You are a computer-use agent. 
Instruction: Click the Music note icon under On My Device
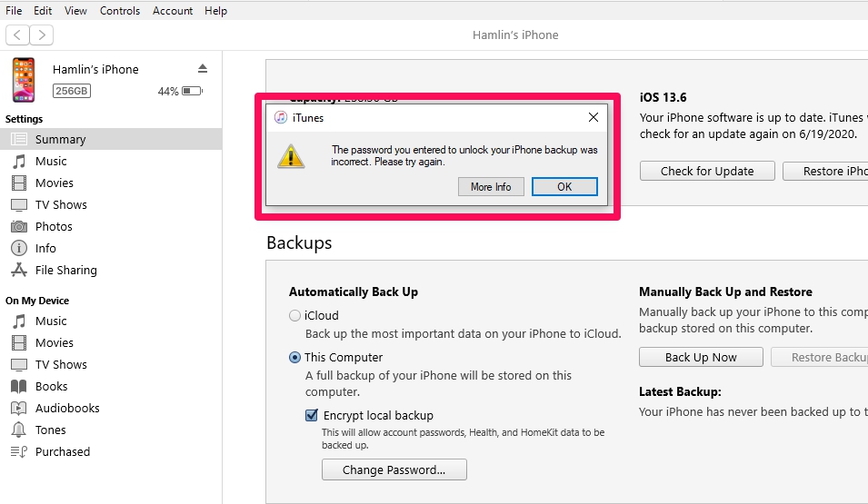[19, 321]
